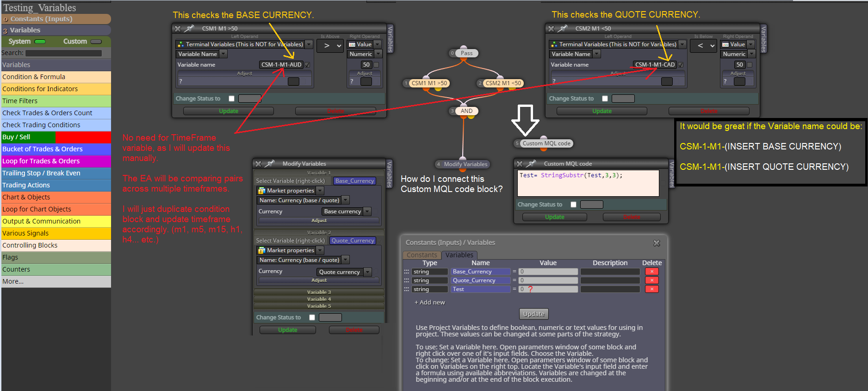Delete the Base_Currency variable row

click(652, 272)
